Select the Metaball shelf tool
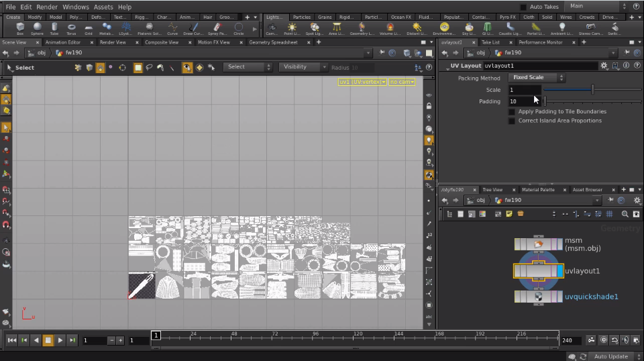The image size is (644, 361). (107, 29)
